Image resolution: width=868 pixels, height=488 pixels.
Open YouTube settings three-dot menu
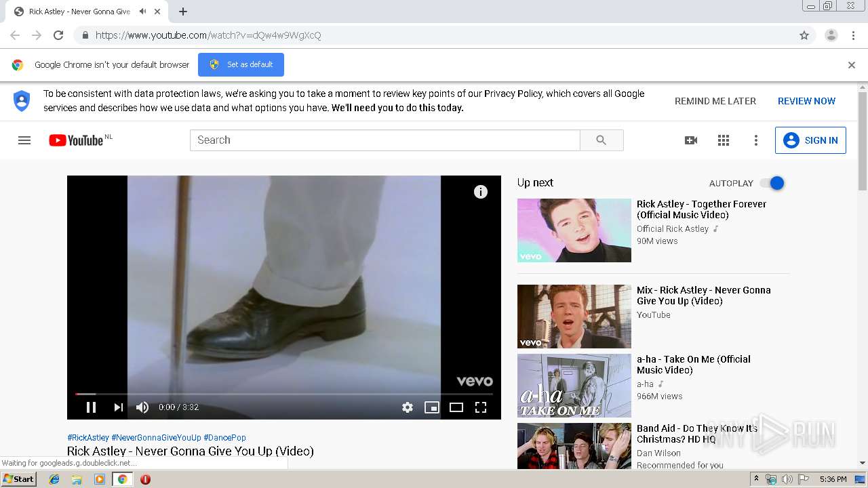tap(756, 140)
